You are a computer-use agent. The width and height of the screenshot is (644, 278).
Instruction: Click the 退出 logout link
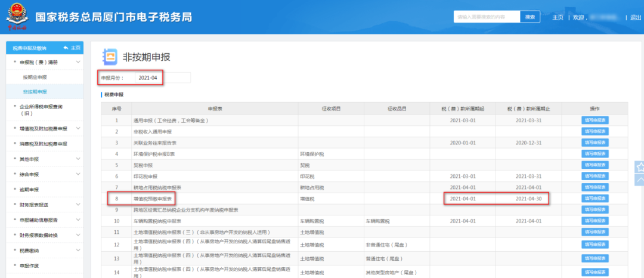[x=636, y=17]
